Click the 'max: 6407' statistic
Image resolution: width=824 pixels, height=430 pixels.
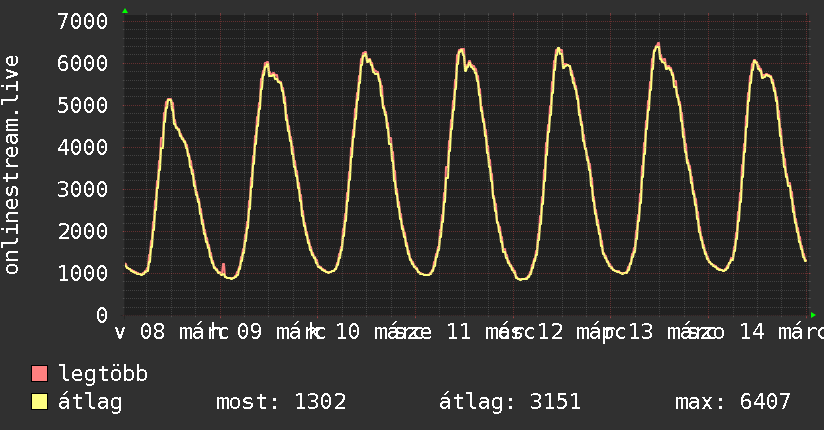pos(733,402)
